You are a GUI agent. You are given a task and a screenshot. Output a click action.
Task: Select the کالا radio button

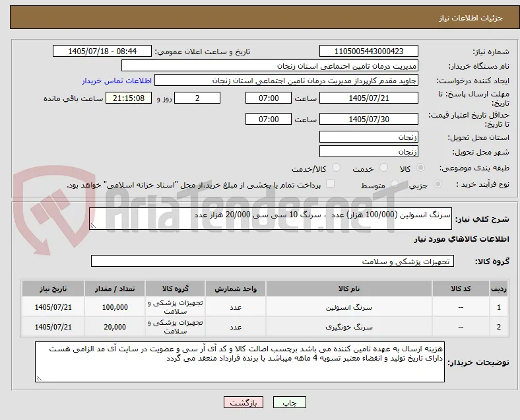420,168
